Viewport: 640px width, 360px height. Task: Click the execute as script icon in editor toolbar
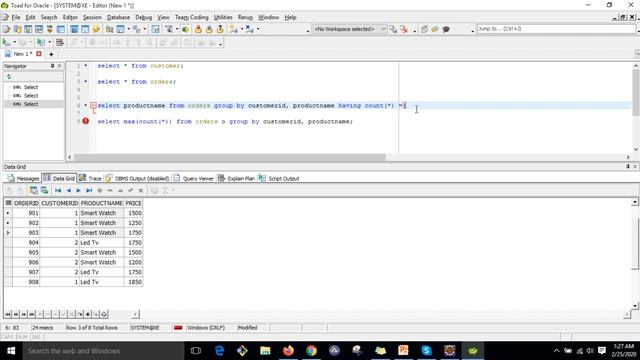[x=41, y=42]
